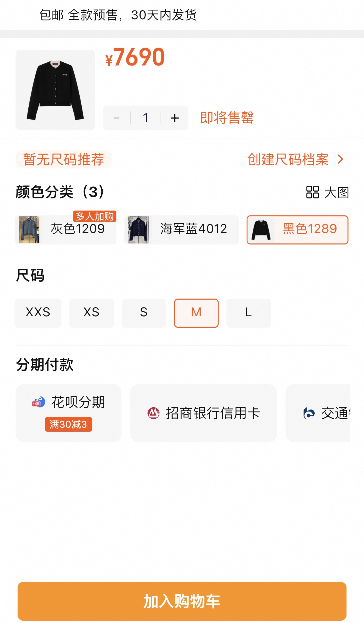Tap the China Merchants Bank logo
This screenshot has width=364, height=623.
[x=153, y=413]
